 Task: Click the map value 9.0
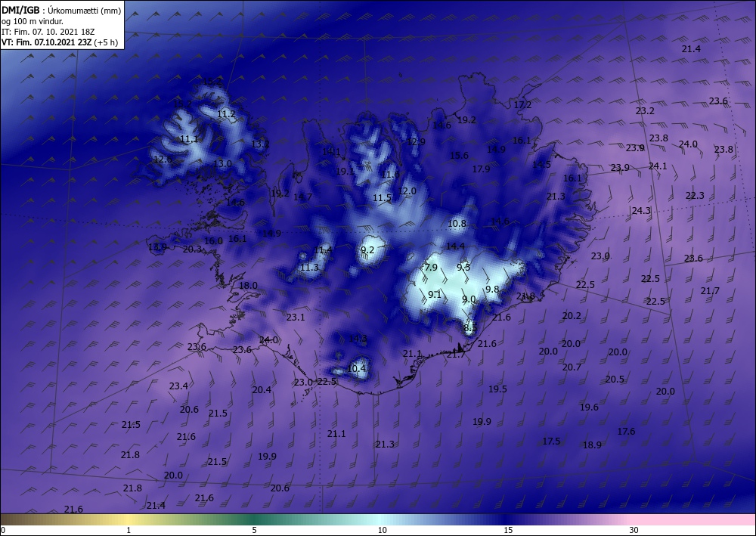469,299
